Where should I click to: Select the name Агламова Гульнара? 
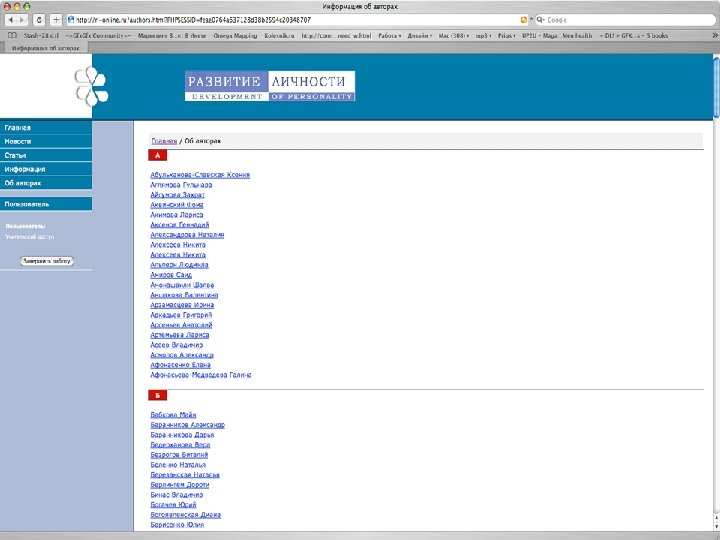181,185
